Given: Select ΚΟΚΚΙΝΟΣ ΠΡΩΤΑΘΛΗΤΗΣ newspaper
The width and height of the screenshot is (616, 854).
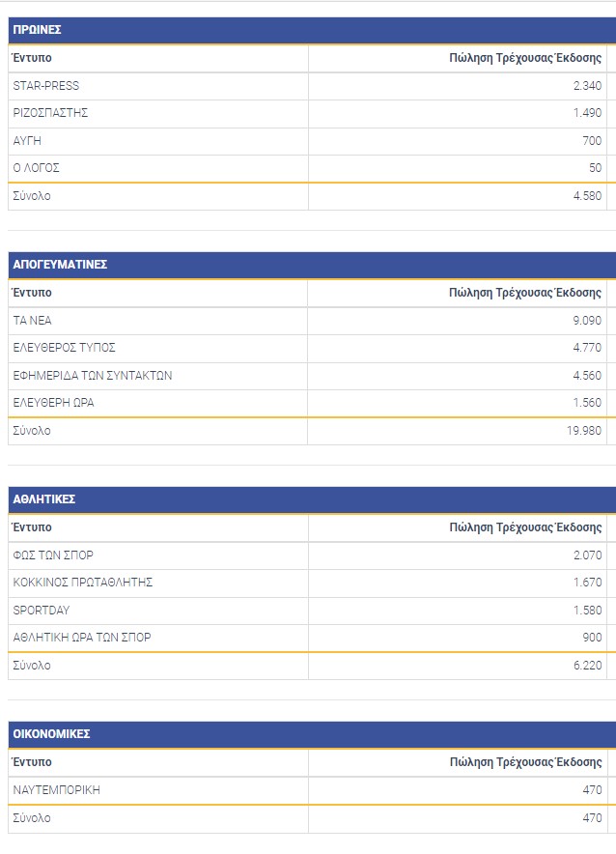Looking at the screenshot, I should click(x=83, y=583).
